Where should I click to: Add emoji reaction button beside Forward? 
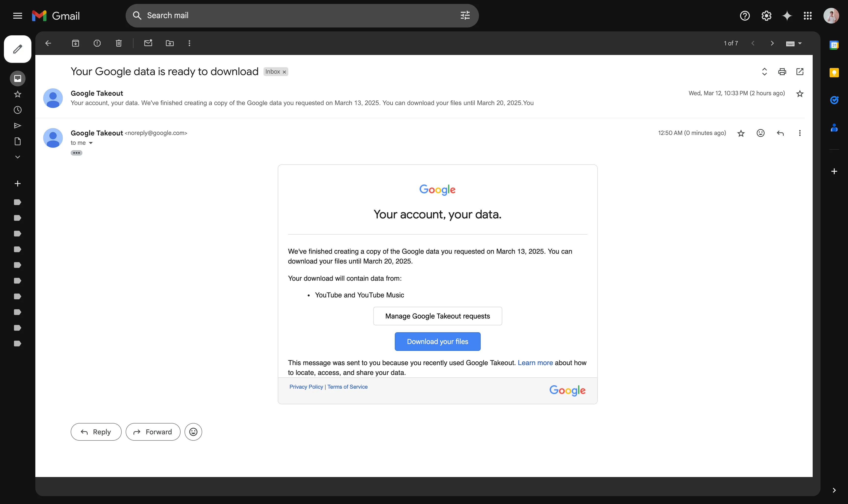(x=193, y=432)
